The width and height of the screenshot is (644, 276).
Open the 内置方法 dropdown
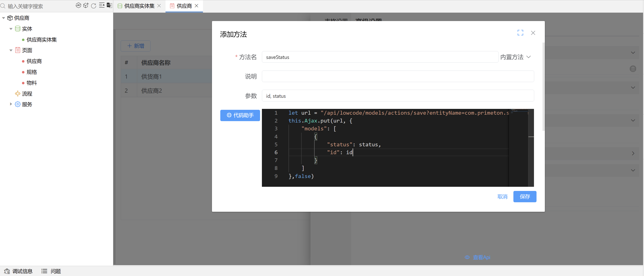[515, 57]
